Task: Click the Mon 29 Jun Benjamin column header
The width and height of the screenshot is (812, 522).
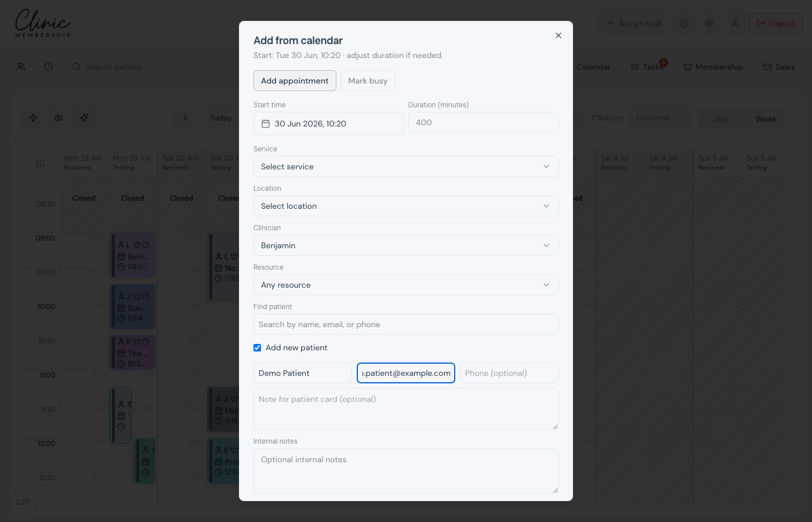Action: pyautogui.click(x=84, y=162)
